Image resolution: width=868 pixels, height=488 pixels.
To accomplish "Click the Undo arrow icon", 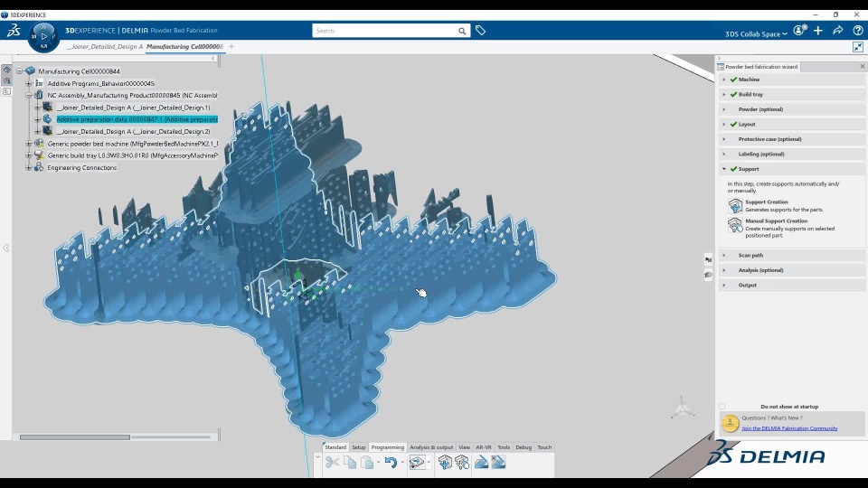I will [x=391, y=462].
